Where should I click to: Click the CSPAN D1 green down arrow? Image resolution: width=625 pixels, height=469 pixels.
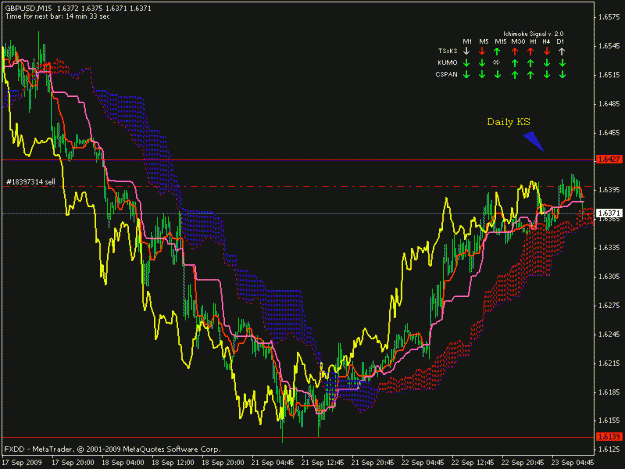pyautogui.click(x=562, y=75)
